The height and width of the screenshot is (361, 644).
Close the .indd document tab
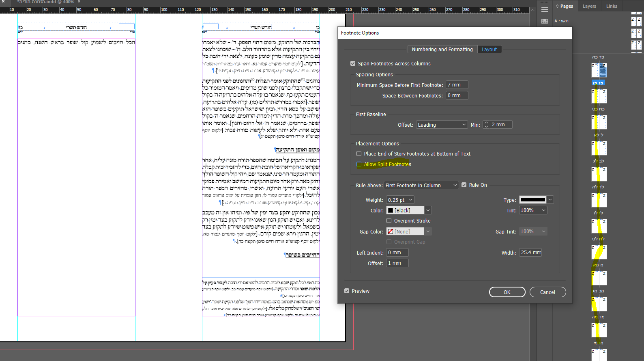click(x=79, y=2)
